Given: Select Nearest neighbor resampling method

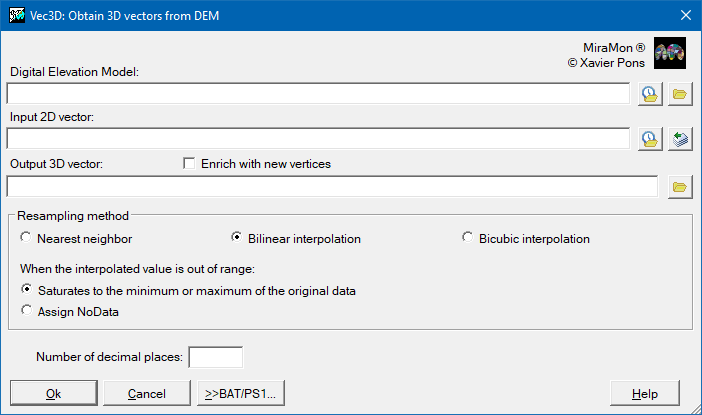Looking at the screenshot, I should (x=26, y=239).
